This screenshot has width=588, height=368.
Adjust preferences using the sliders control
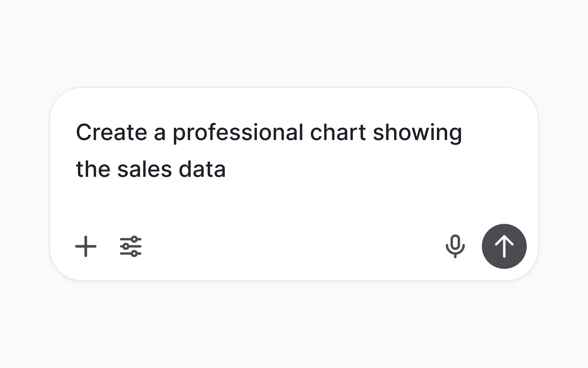[131, 247]
